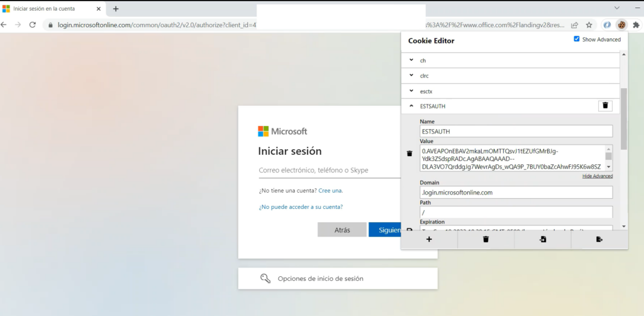
Task: Delete all cookies with the bottom trash button
Action: 486,239
